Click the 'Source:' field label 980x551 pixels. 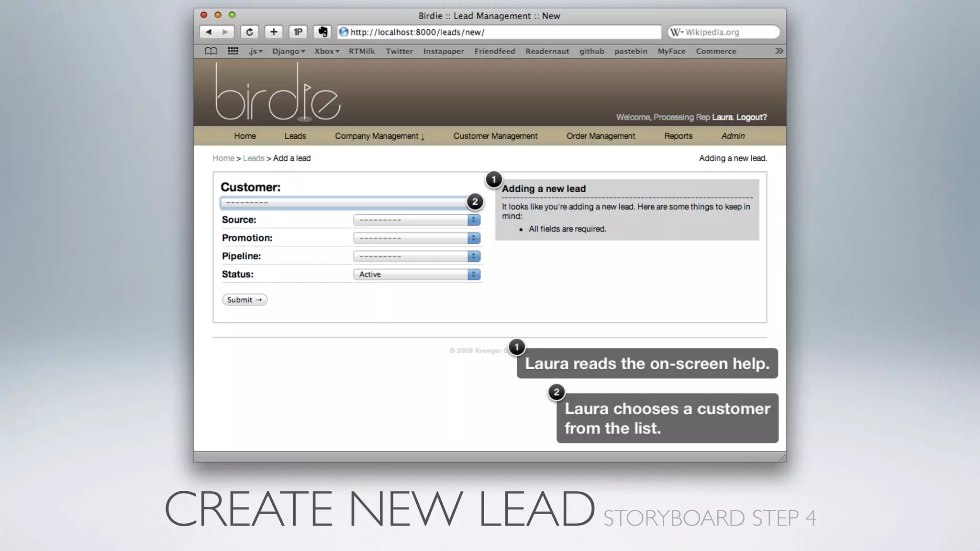coord(239,220)
